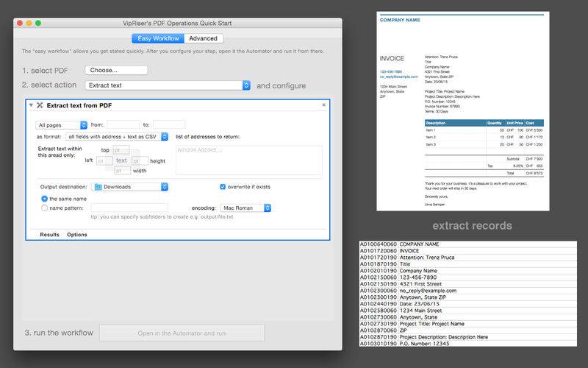
Task: Click the top pt area field
Action: tap(121, 150)
